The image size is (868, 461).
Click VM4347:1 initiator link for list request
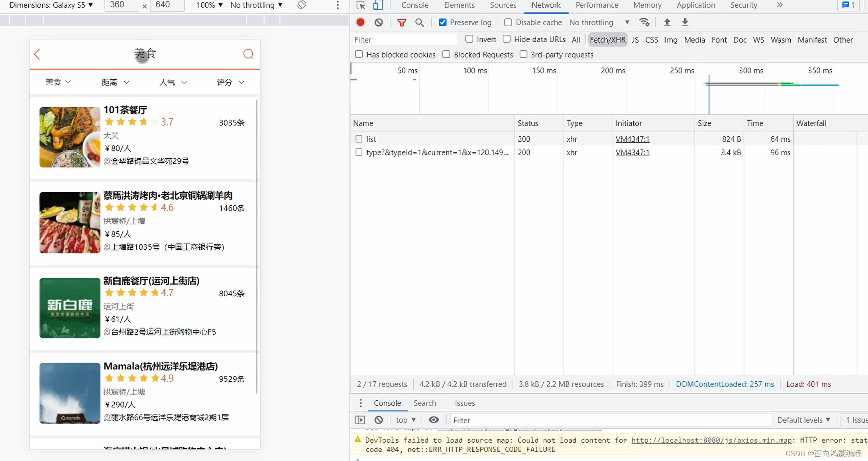[632, 138]
